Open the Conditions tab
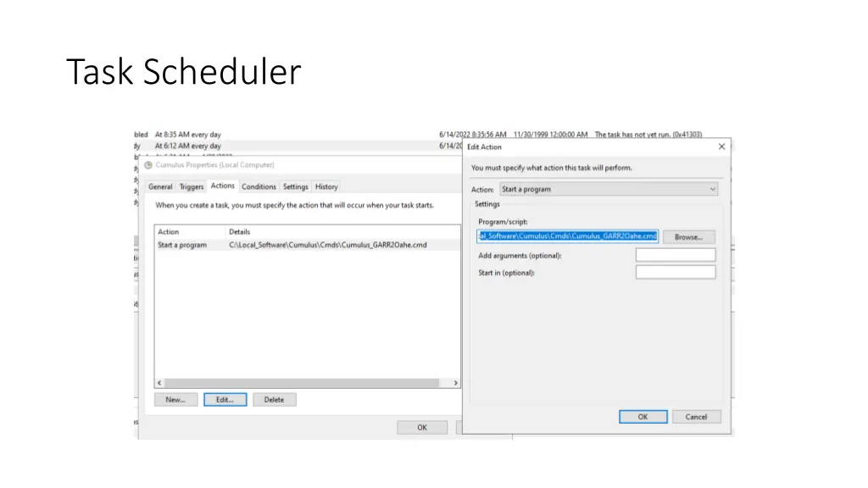The image size is (868, 488). (259, 187)
